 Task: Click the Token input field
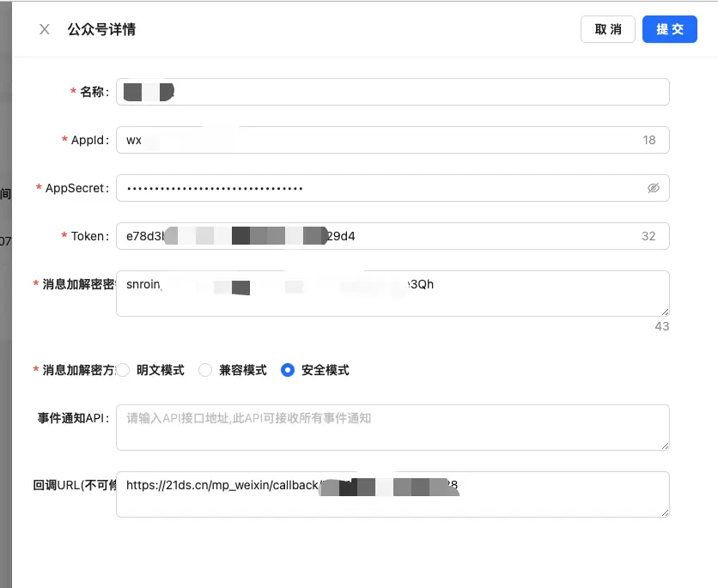pos(392,236)
